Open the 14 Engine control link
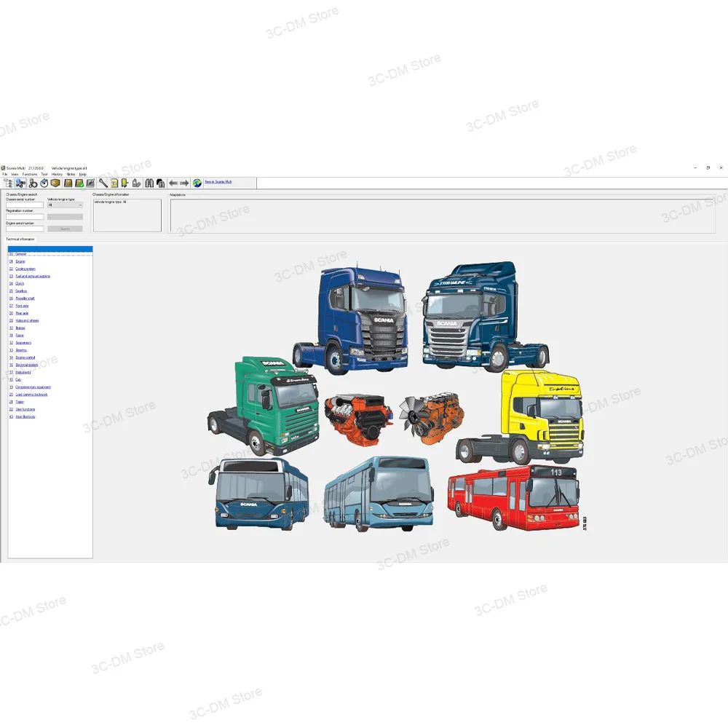This screenshot has height=728, width=728. [23, 357]
